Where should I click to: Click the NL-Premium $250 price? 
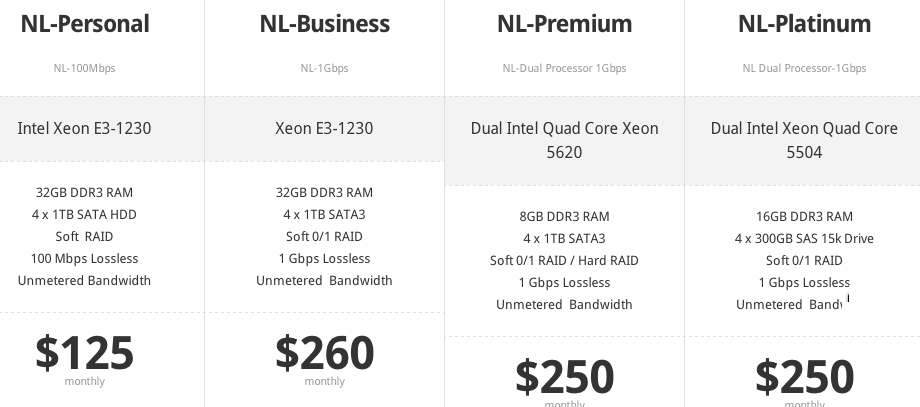(564, 376)
